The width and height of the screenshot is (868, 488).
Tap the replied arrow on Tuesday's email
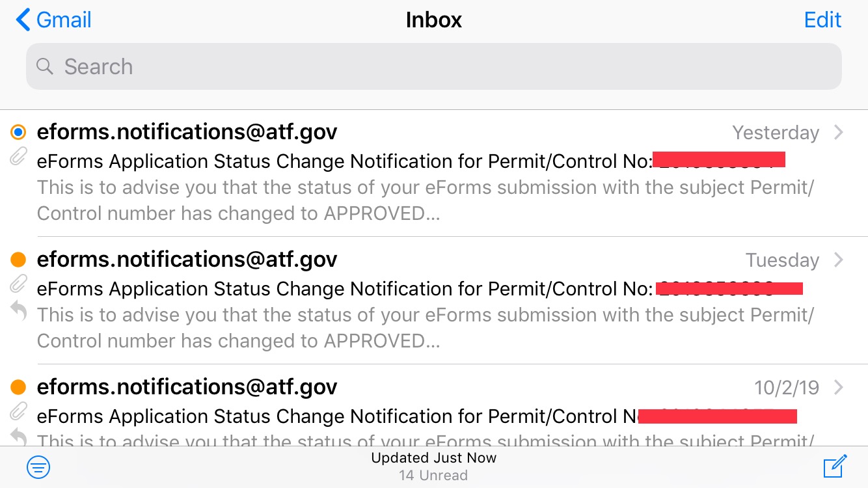[19, 312]
